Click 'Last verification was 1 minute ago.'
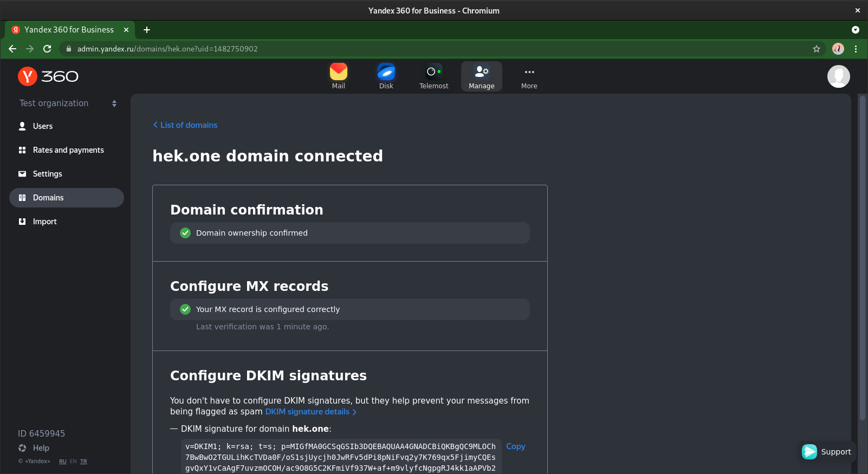Screen dimensions: 868x474 262,327
